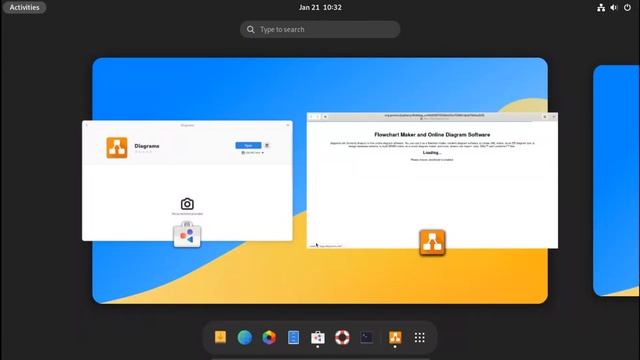640x360 pixels.
Task: Click the Loading... text in Flowchart window
Action: point(432,153)
